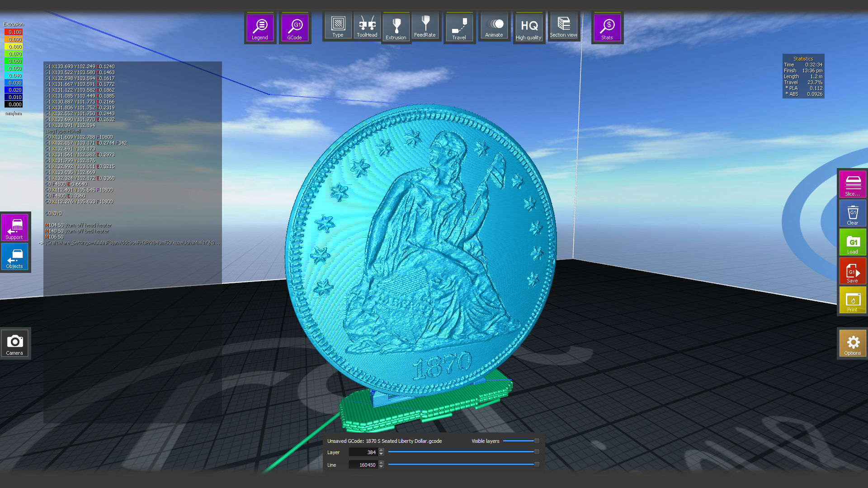Open the Camera options
The height and width of the screenshot is (488, 868).
pyautogui.click(x=14, y=343)
